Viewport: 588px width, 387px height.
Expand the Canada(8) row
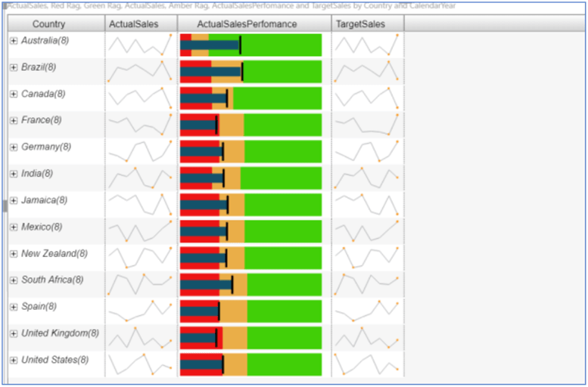(14, 94)
